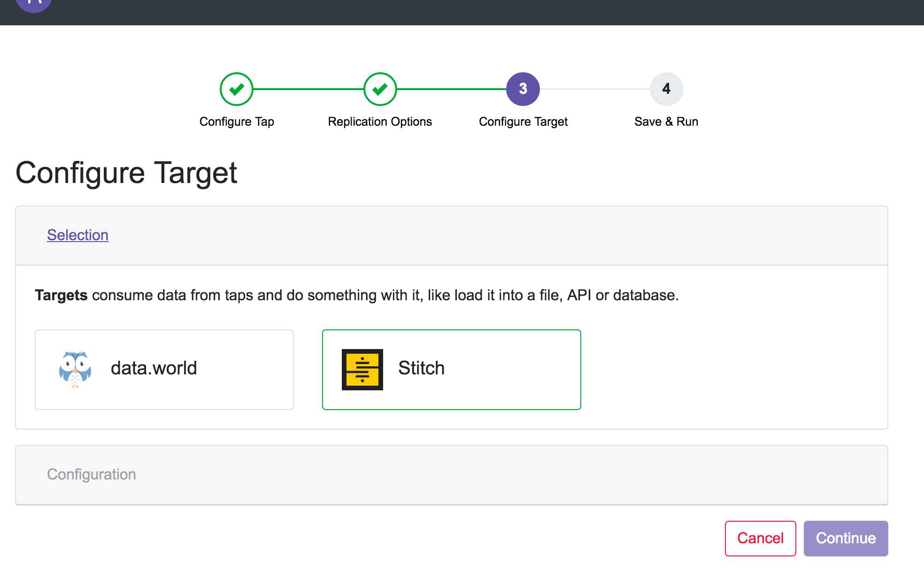
Task: Click the Save & Run step label
Action: pyautogui.click(x=666, y=122)
